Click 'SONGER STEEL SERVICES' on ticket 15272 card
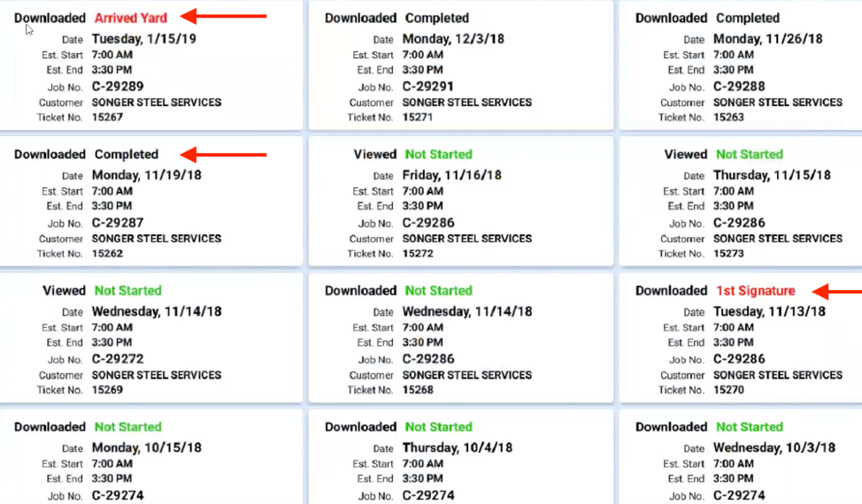Viewport: 862px width, 504px height. [x=467, y=238]
